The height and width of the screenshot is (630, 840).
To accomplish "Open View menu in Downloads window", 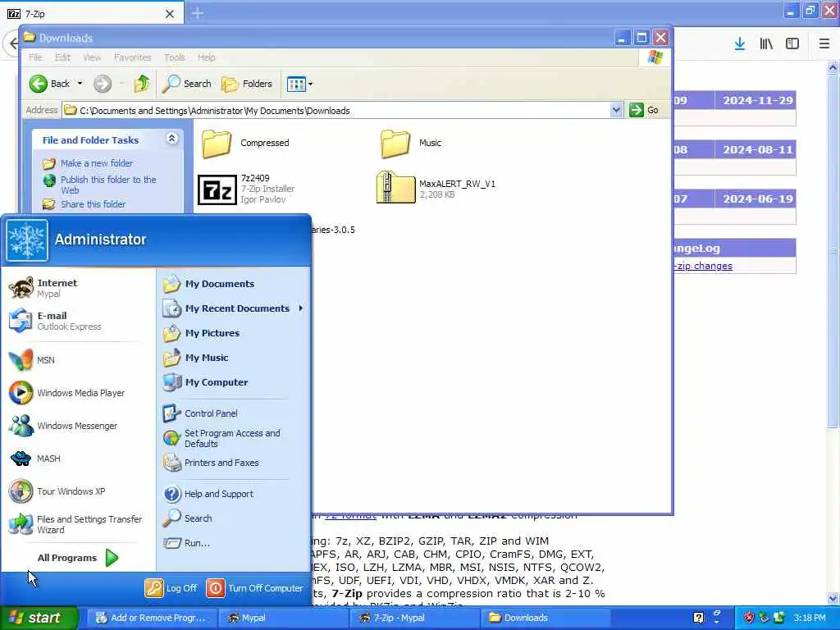I will [x=92, y=57].
